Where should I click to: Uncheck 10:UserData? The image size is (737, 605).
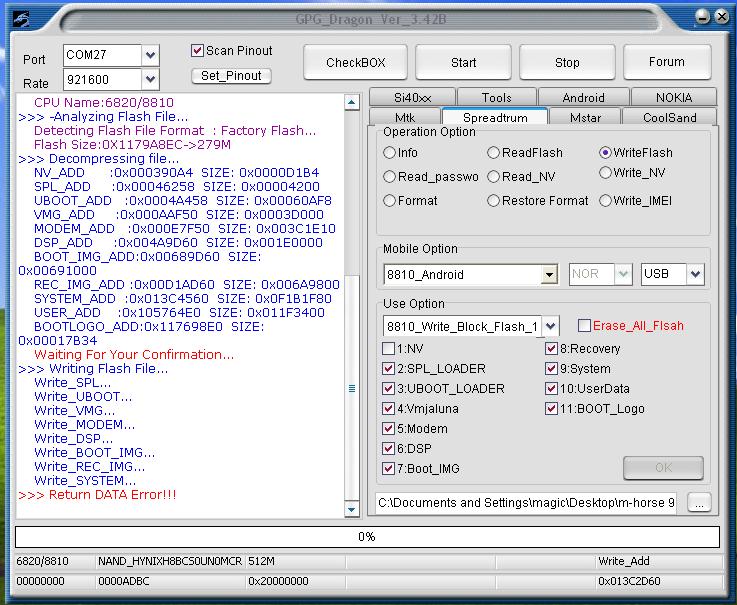[x=551, y=388]
